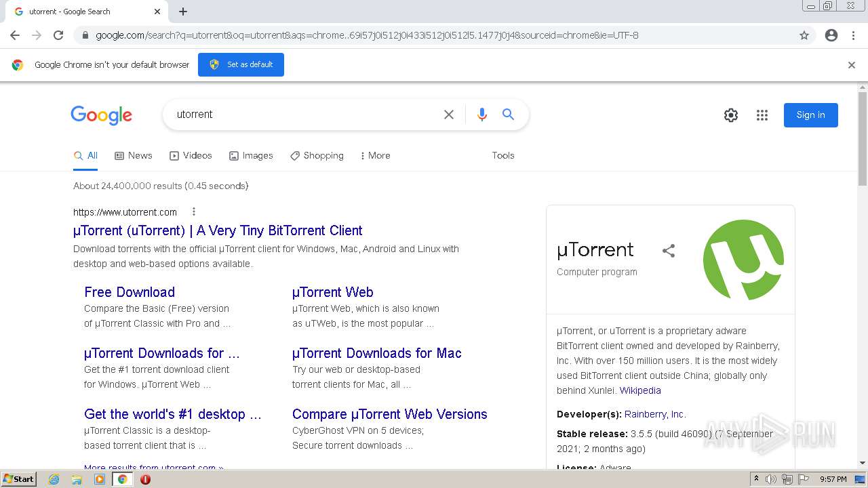
Task: Click the Chrome address bar URL
Action: coord(367,35)
